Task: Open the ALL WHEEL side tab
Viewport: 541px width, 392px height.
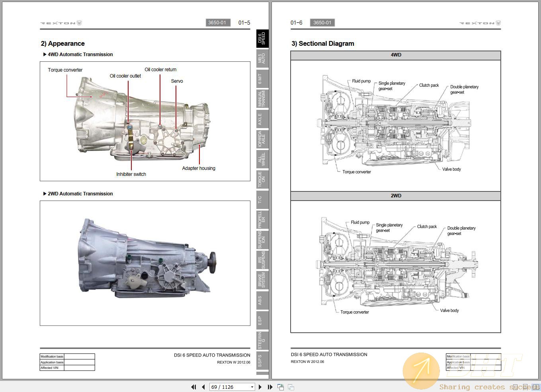Action: point(262,159)
